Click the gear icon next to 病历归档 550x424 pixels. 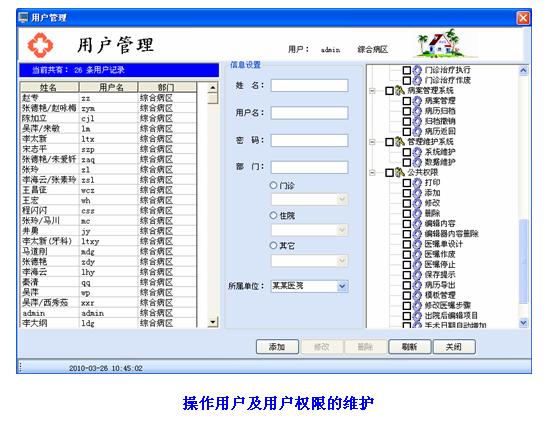(x=417, y=111)
